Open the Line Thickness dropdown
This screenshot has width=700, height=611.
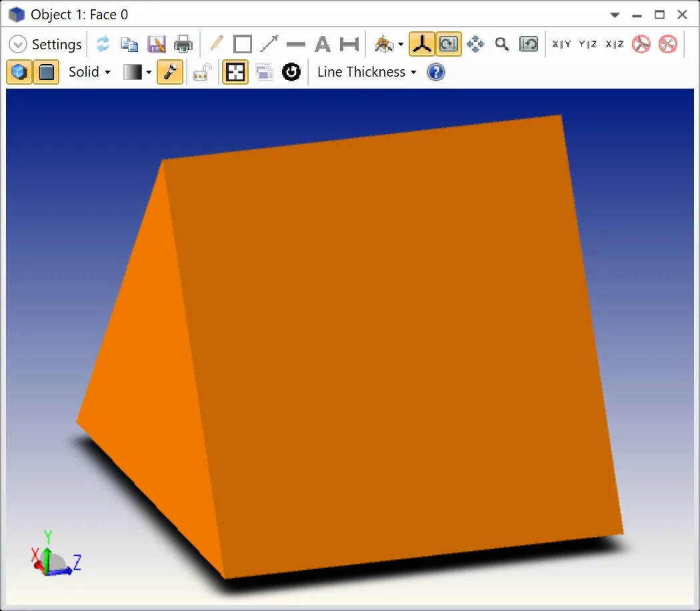[367, 72]
